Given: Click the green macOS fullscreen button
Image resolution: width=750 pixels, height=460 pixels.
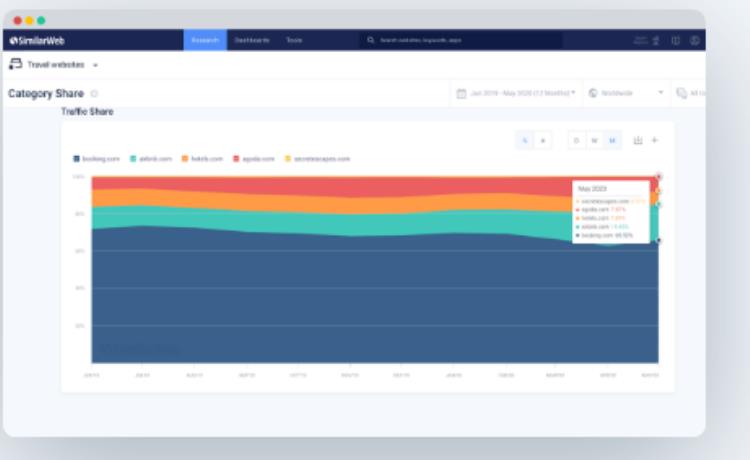Looking at the screenshot, I should tap(41, 21).
